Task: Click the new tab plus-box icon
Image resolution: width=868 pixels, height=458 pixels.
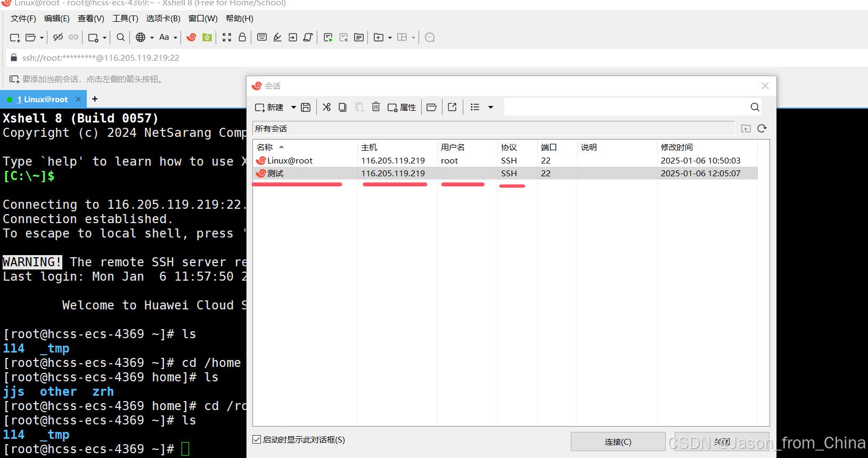Action: [379, 37]
